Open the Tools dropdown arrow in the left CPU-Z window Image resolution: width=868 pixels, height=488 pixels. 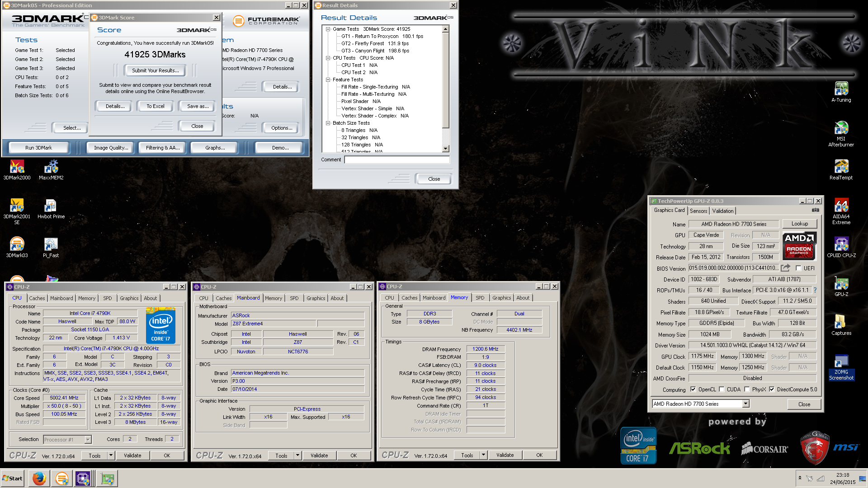coord(110,455)
